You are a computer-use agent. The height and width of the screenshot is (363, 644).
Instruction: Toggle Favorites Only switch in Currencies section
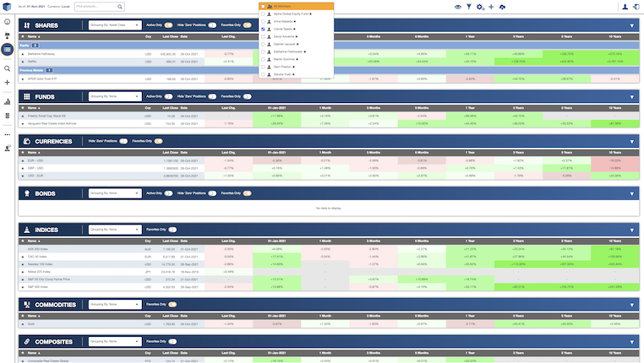(158, 141)
